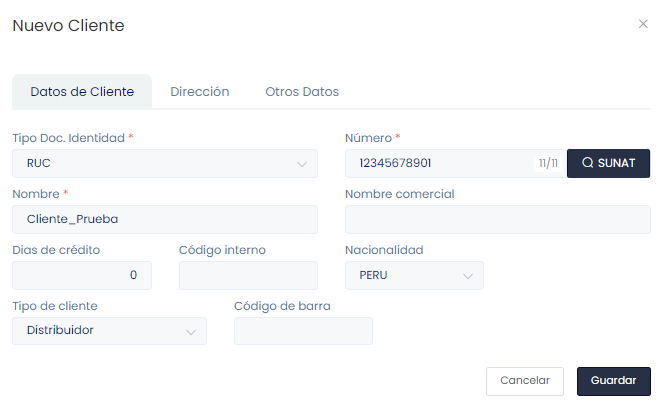Open the Dirección tab
Screen dimensions: 664x417
(x=200, y=91)
